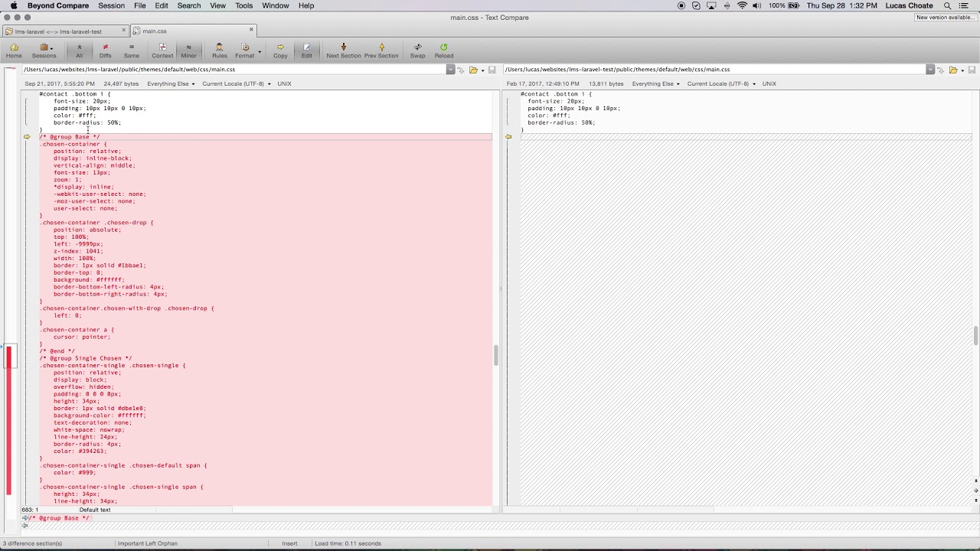Click the New version available notice

point(946,17)
